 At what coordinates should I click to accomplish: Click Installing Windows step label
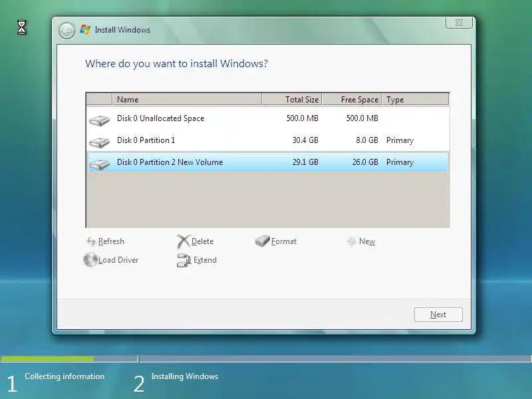tap(185, 376)
